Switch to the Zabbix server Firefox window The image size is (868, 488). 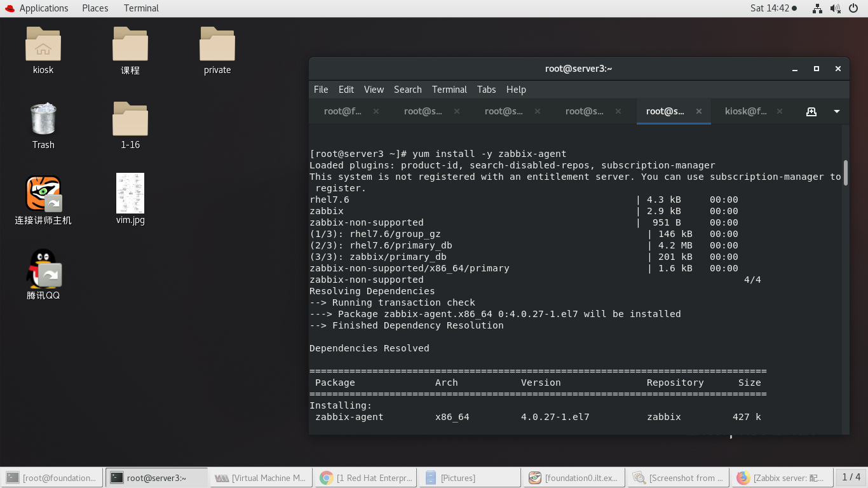click(x=782, y=477)
